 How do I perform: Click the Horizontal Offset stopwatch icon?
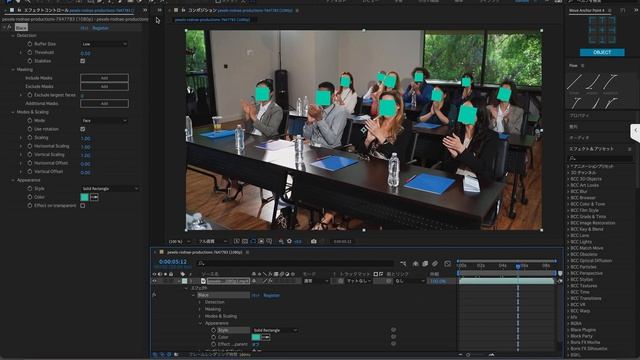(x=30, y=163)
